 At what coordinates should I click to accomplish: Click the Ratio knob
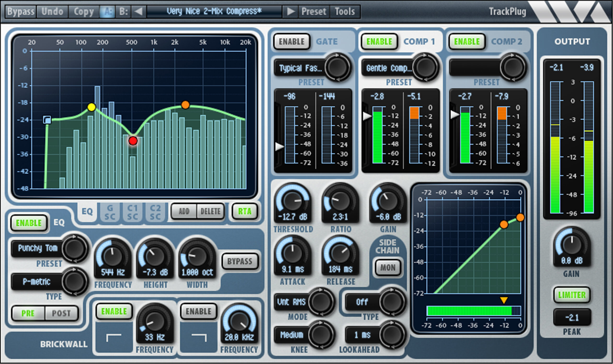pyautogui.click(x=340, y=201)
